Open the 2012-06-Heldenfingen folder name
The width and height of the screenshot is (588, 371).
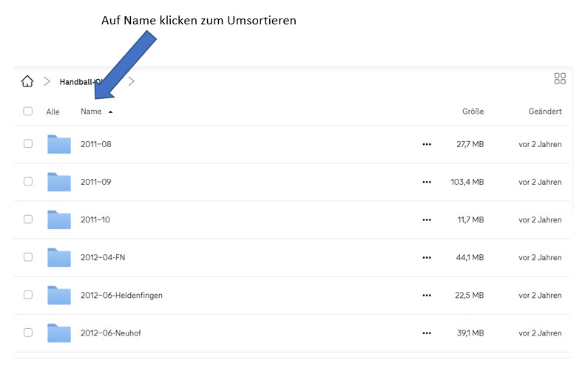point(121,296)
